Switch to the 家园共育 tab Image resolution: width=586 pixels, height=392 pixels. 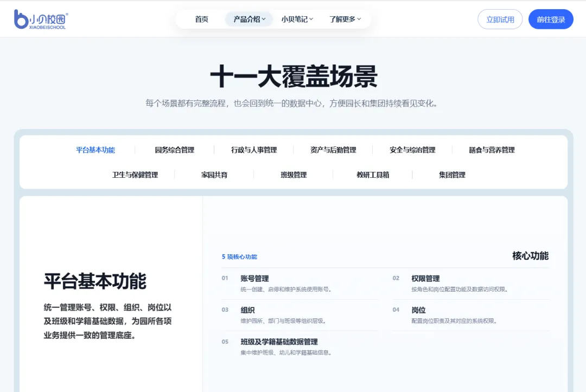click(x=214, y=175)
